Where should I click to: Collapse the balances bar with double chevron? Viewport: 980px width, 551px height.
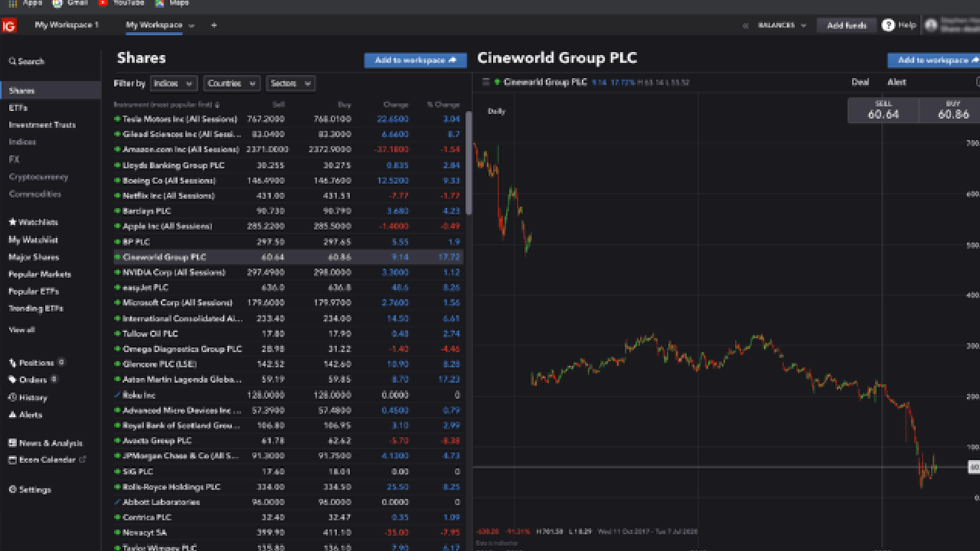coord(746,25)
